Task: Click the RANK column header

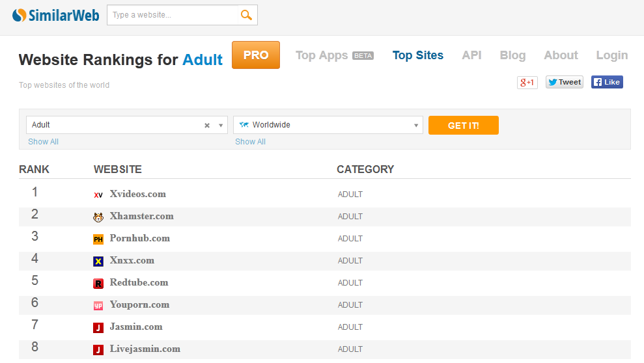Action: click(x=34, y=169)
